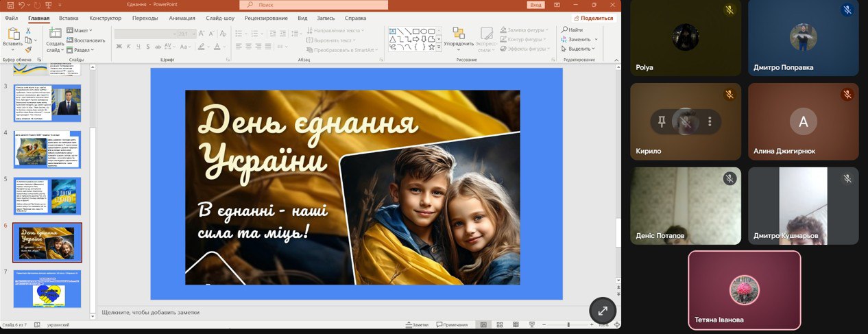Toggle italic К formatting
The width and height of the screenshot is (868, 334).
pos(128,47)
